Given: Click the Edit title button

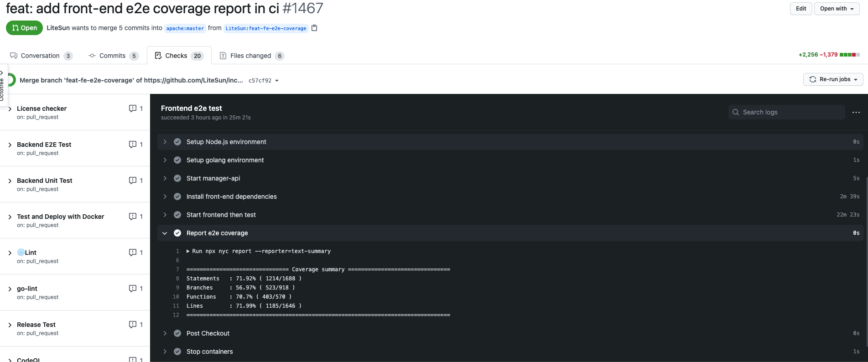Looking at the screenshot, I should [801, 9].
